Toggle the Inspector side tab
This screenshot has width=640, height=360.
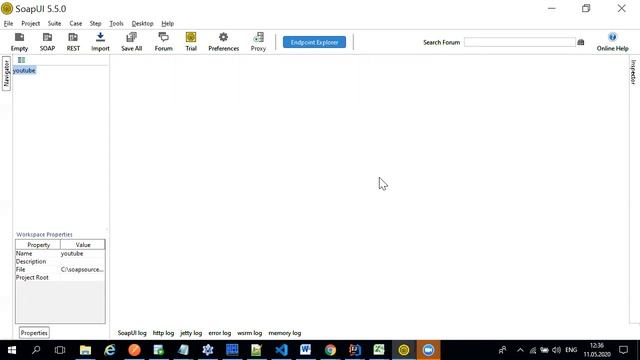[x=633, y=72]
